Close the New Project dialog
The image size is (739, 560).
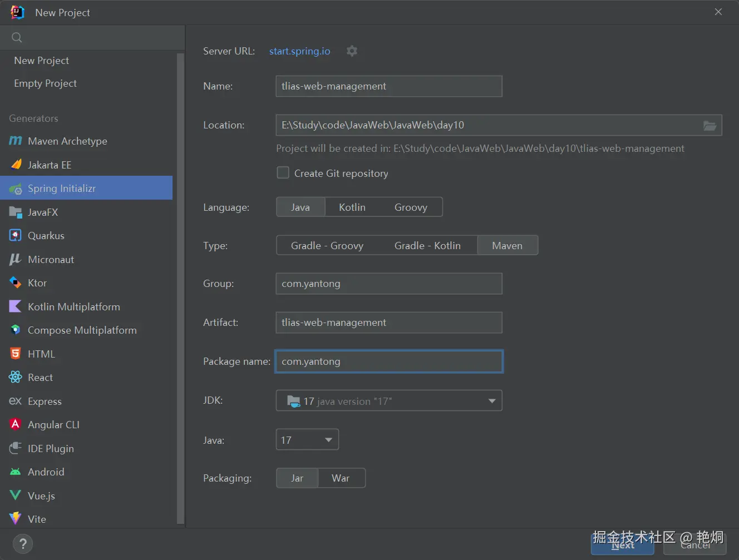point(718,12)
